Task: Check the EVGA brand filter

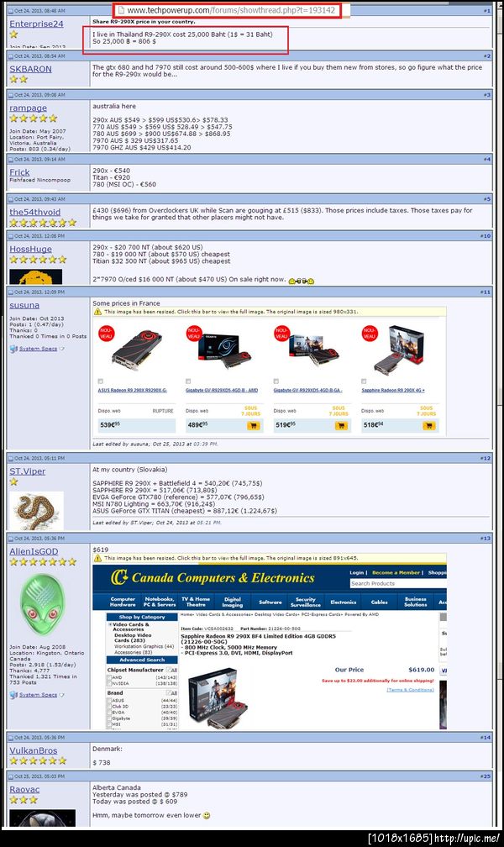Action: point(109,712)
